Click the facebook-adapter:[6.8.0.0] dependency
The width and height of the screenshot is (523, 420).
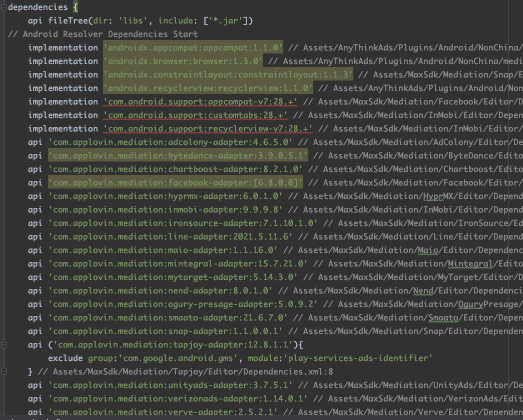[x=176, y=182]
